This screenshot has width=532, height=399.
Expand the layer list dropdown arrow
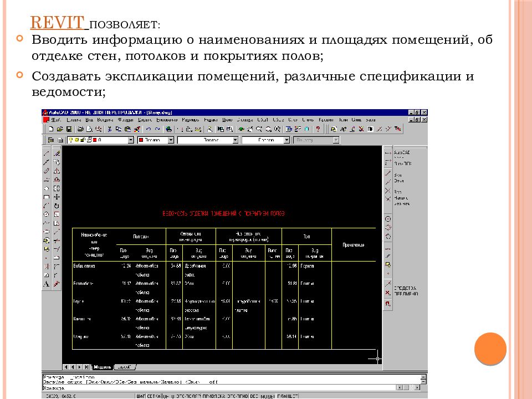click(x=131, y=140)
